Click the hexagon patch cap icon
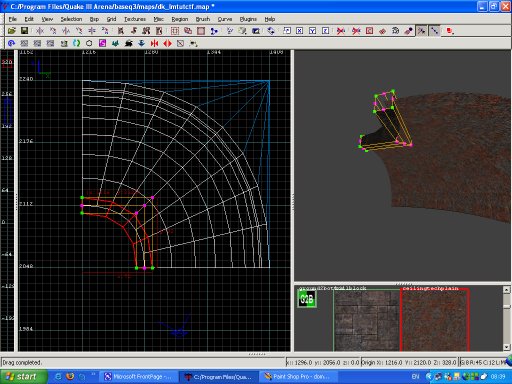This screenshot has height=384, width=512. coord(89,43)
